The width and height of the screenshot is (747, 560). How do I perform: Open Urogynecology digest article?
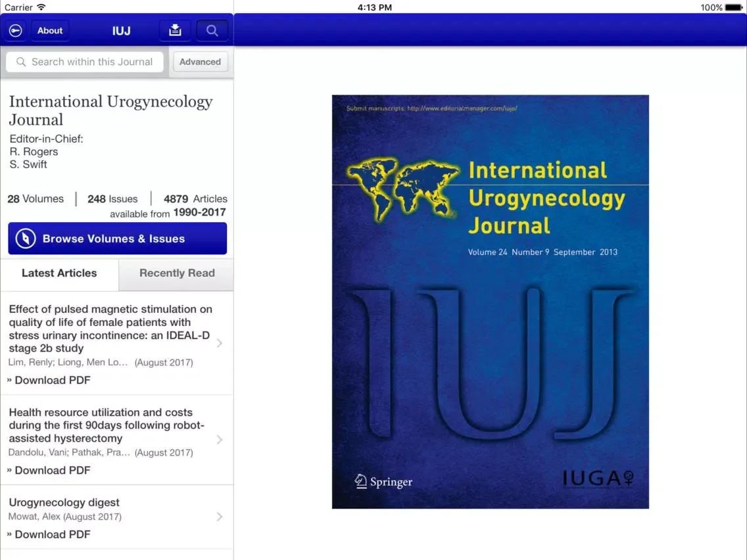[x=64, y=502]
